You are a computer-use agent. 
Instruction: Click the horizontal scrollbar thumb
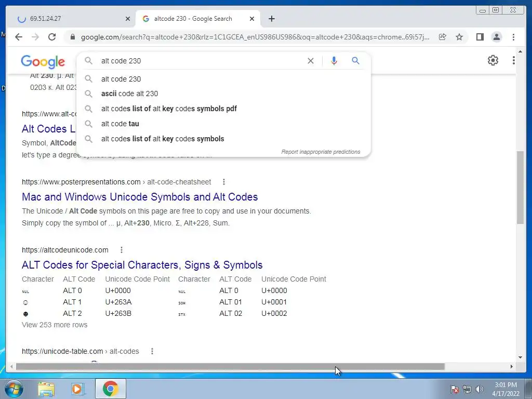pyautogui.click(x=230, y=366)
